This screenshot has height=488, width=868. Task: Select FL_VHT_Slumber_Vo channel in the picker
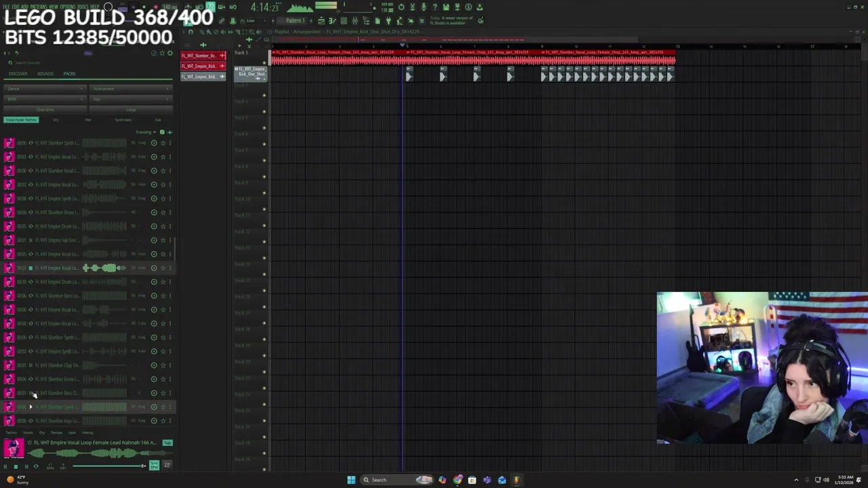203,56
